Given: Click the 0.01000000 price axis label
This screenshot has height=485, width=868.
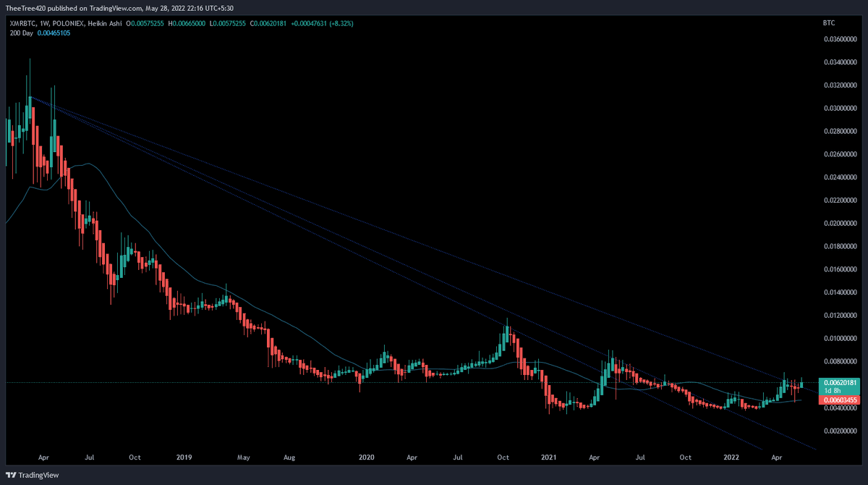Looking at the screenshot, I should (840, 339).
